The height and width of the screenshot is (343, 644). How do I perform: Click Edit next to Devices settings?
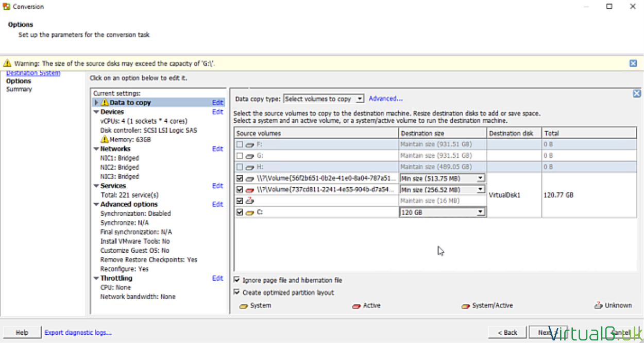tap(217, 111)
